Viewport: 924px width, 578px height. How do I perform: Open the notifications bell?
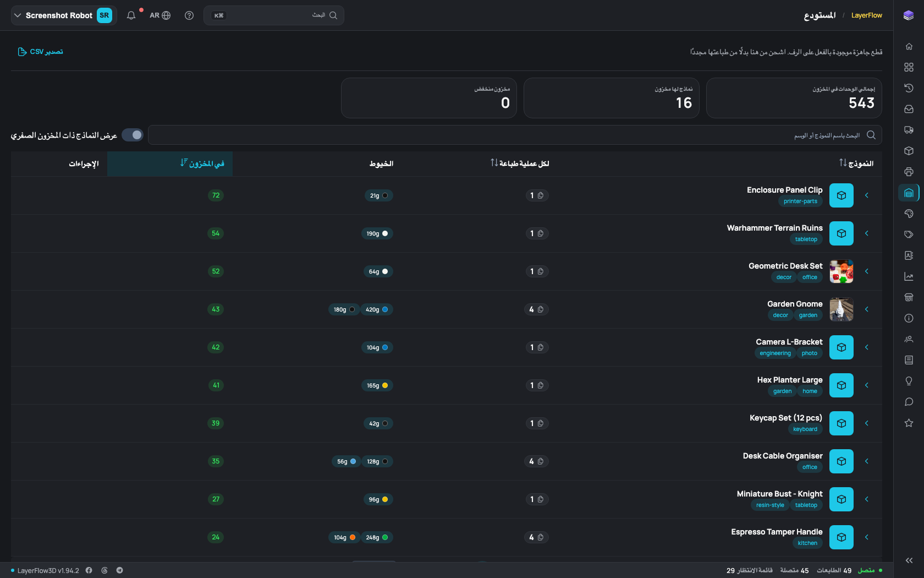coord(131,15)
